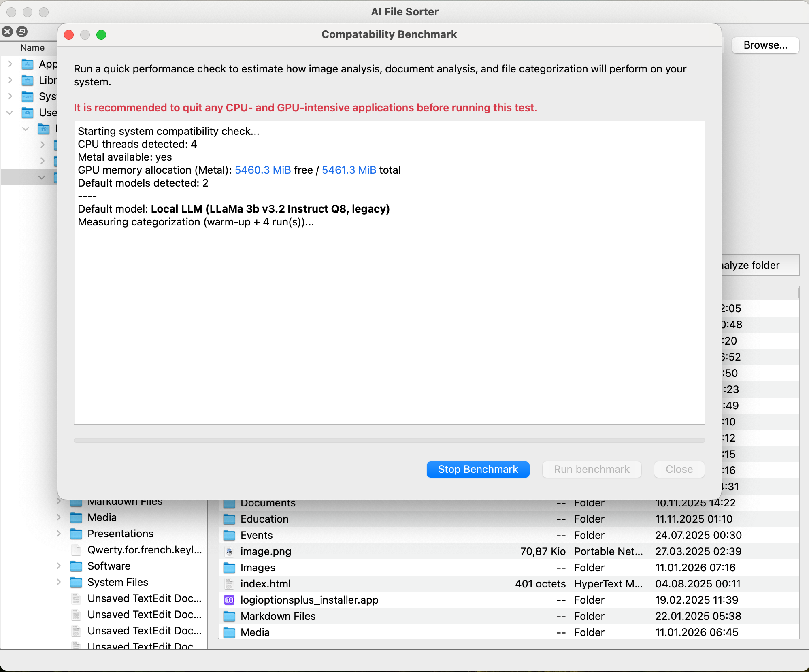809x672 pixels.
Task: Click the Stop Benchmark button
Action: [x=478, y=469]
